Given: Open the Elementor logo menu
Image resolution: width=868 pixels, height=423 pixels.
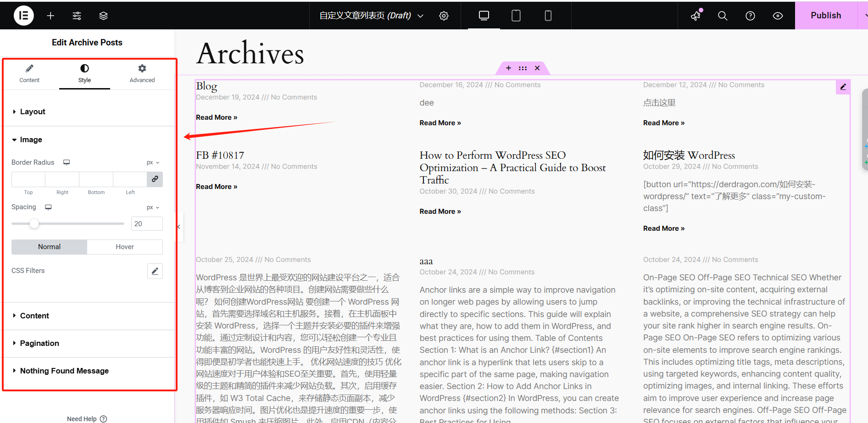Looking at the screenshot, I should tap(23, 15).
